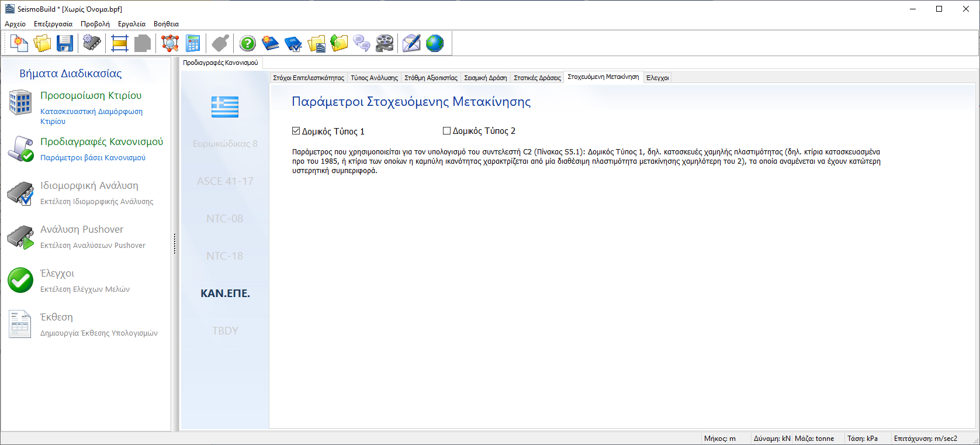Select the Ευρωκώδικας 8 code option
Image resolution: width=980 pixels, height=445 pixels.
(225, 143)
